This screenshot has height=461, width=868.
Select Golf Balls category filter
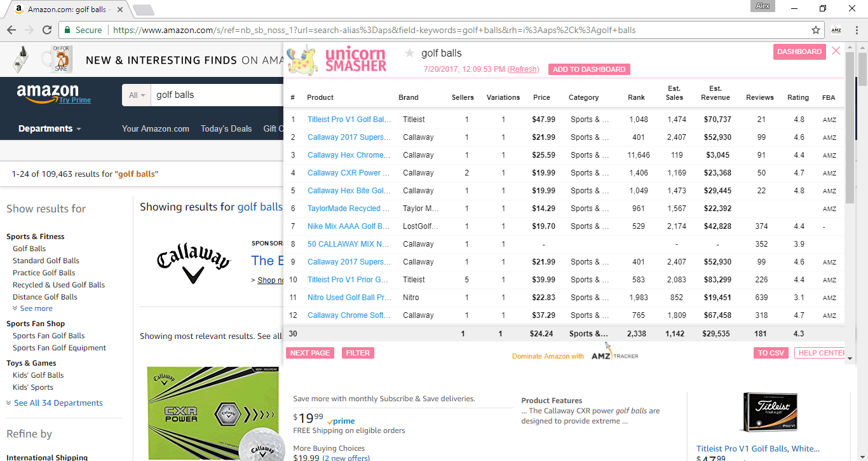[x=29, y=249]
